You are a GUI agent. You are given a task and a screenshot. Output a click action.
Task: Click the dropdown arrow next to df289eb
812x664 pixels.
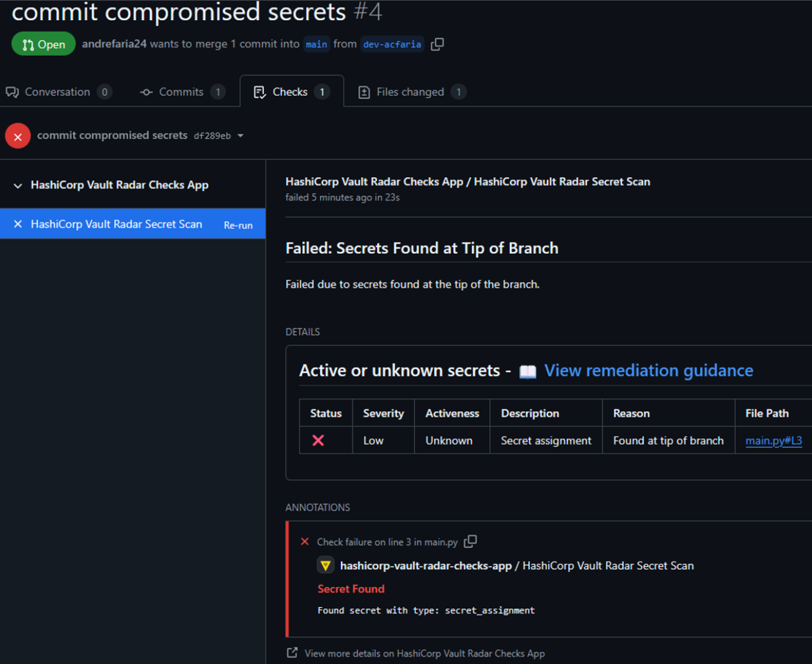tap(240, 136)
